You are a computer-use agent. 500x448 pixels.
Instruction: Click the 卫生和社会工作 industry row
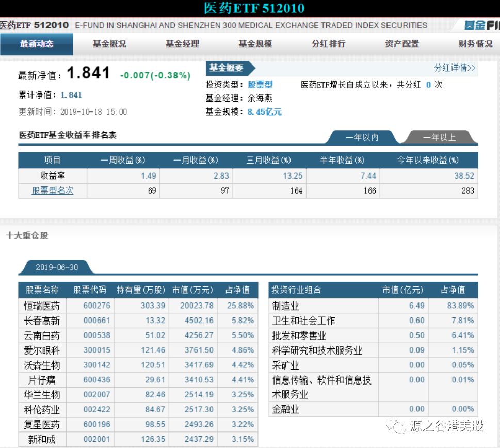coord(374,321)
